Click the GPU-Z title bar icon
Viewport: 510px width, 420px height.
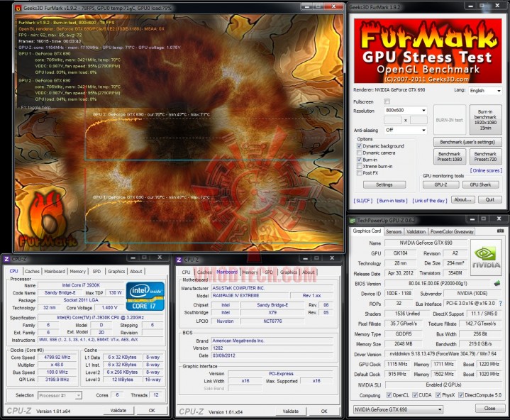click(353, 220)
